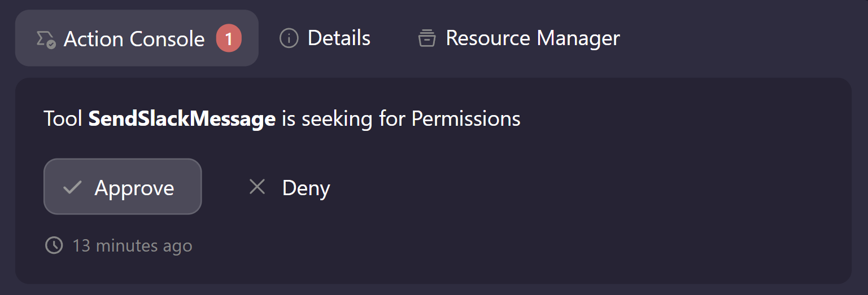Click the "Resource Manager" label text

(533, 38)
